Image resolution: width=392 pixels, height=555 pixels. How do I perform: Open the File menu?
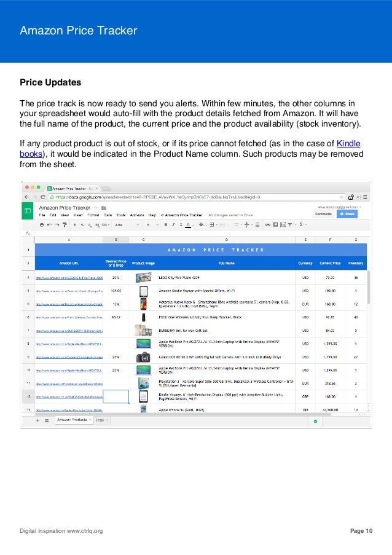coord(42,215)
